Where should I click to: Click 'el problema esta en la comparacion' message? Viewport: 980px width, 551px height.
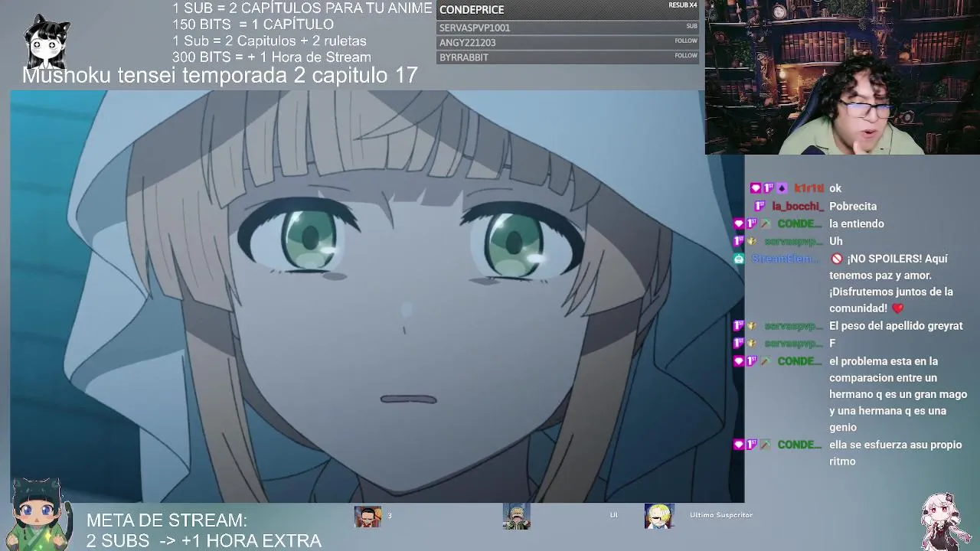898,394
